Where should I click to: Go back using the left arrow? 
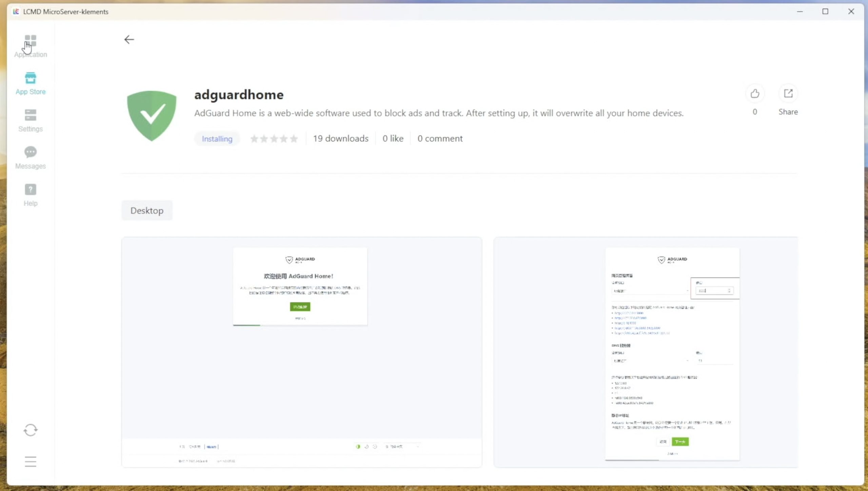pyautogui.click(x=129, y=40)
